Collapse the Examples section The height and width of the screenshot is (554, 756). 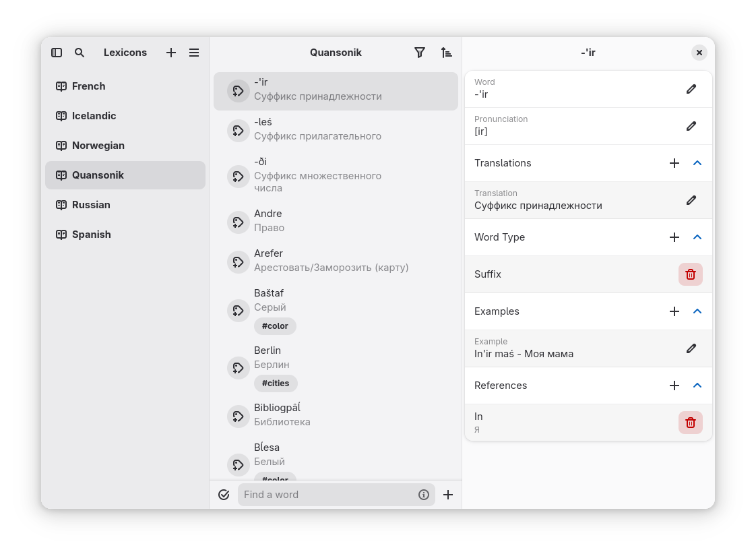(x=697, y=311)
